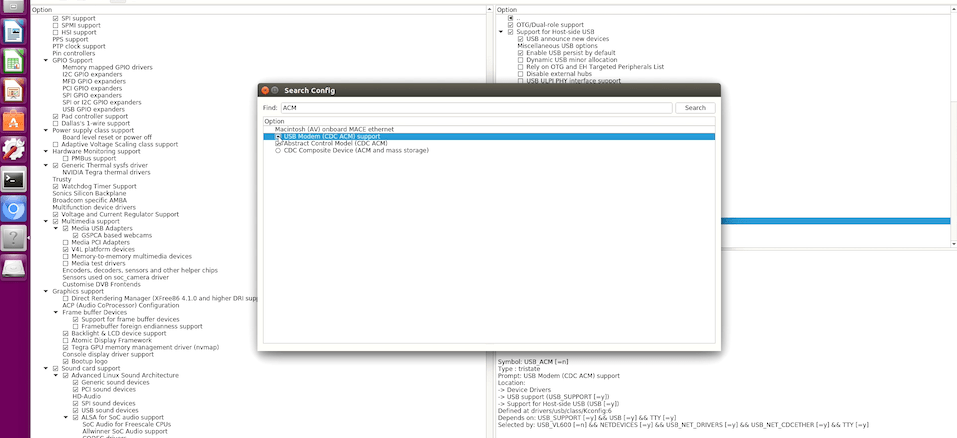Screen dimensions: 957x438
Task: Enable SPMI support checkbox
Action: point(56,26)
